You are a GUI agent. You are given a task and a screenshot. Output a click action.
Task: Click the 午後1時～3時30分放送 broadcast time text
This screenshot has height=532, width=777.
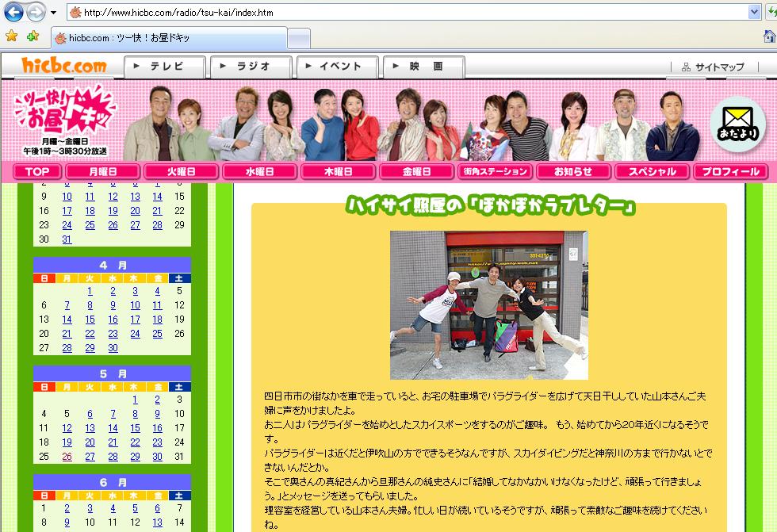tap(65, 151)
